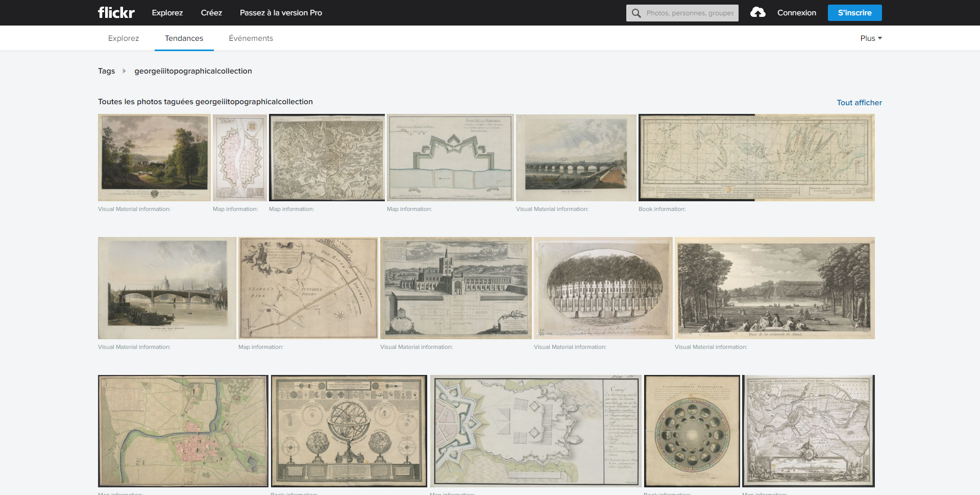Image resolution: width=980 pixels, height=495 pixels.
Task: Click the georgeiiitopographicalcollection tag name
Action: [193, 71]
